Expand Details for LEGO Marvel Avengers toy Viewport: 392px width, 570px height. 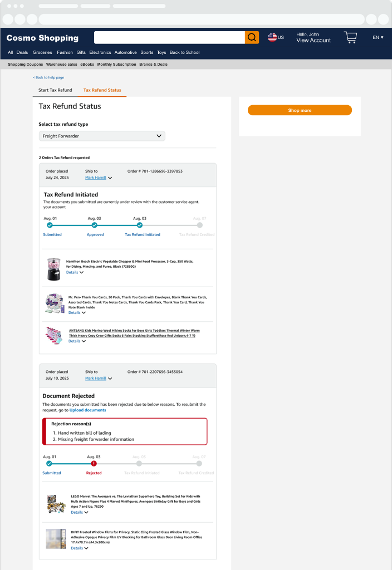tap(79, 512)
